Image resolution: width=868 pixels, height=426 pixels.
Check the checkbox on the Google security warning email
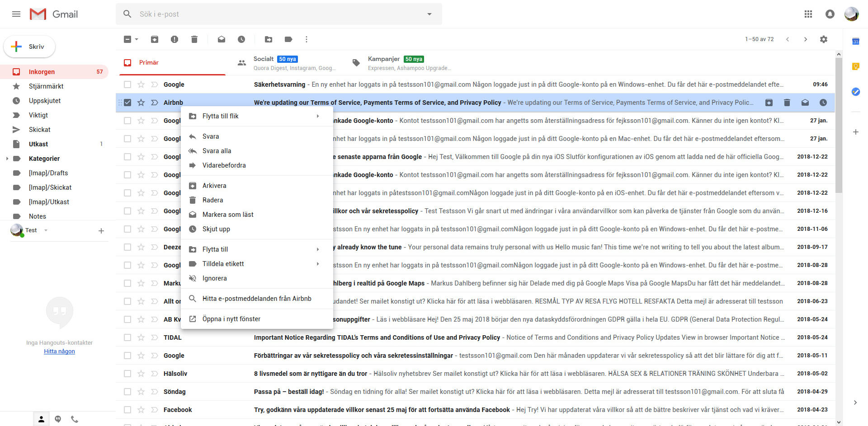tap(127, 84)
